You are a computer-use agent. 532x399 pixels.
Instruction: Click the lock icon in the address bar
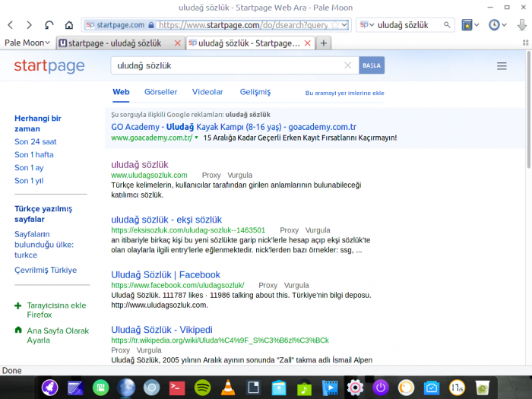151,25
